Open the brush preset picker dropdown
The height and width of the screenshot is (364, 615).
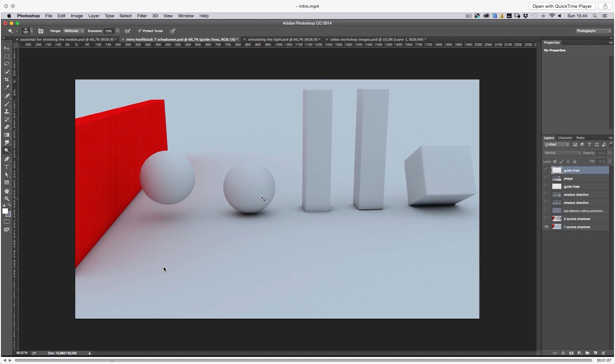coord(32,31)
